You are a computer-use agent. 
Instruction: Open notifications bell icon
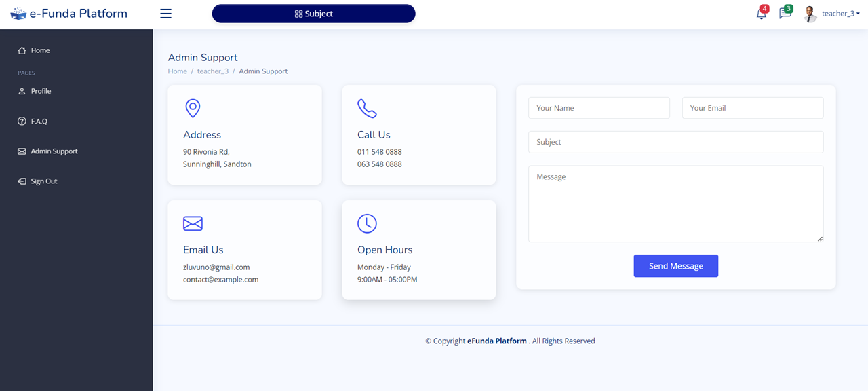point(762,14)
